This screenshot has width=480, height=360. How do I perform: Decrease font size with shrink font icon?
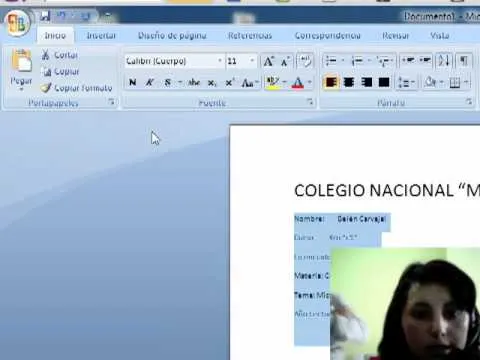[x=285, y=61]
